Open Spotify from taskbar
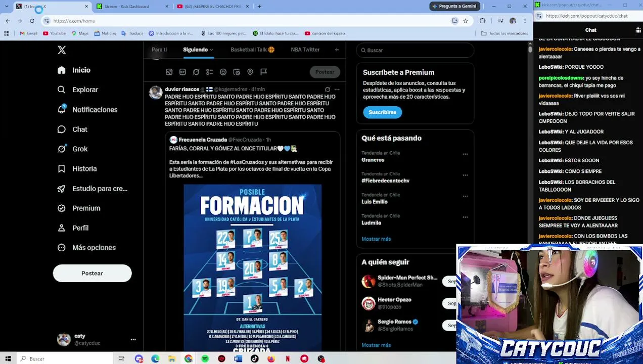643x364 pixels. coord(205,359)
